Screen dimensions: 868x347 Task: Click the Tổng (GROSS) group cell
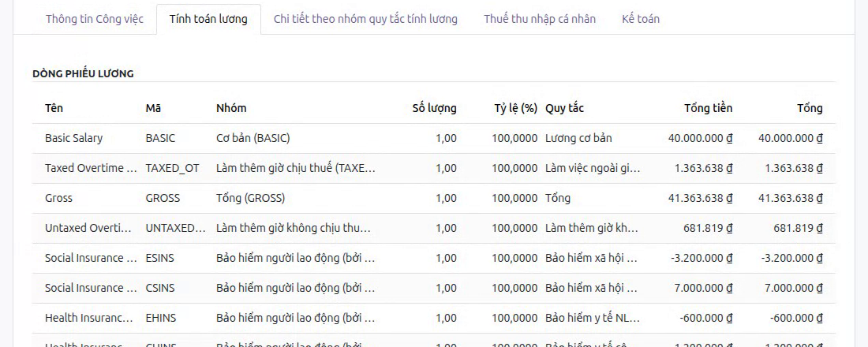[x=251, y=198]
